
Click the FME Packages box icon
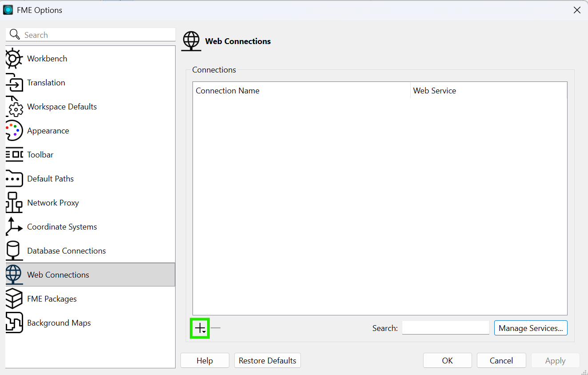(14, 299)
